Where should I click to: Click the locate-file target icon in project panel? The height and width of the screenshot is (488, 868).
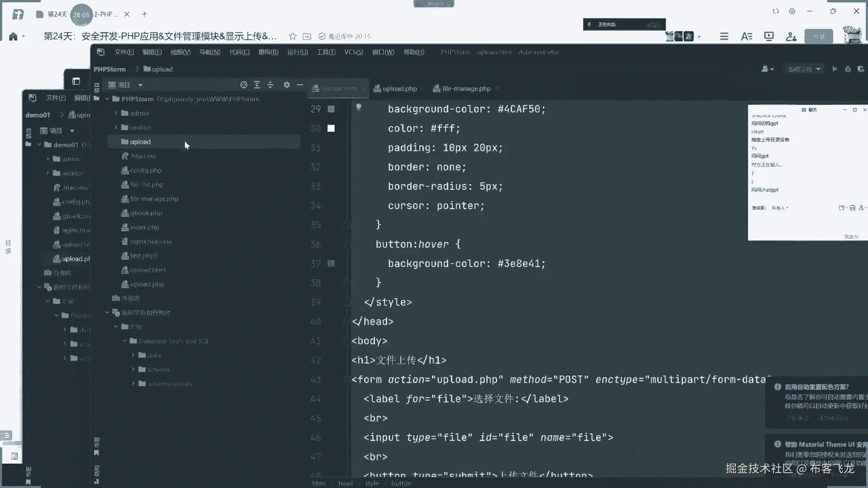(244, 85)
